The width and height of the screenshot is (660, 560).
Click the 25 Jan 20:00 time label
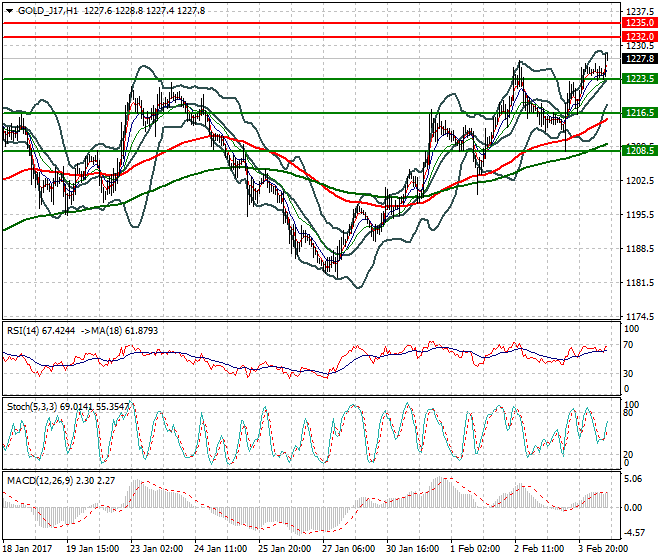(285, 549)
